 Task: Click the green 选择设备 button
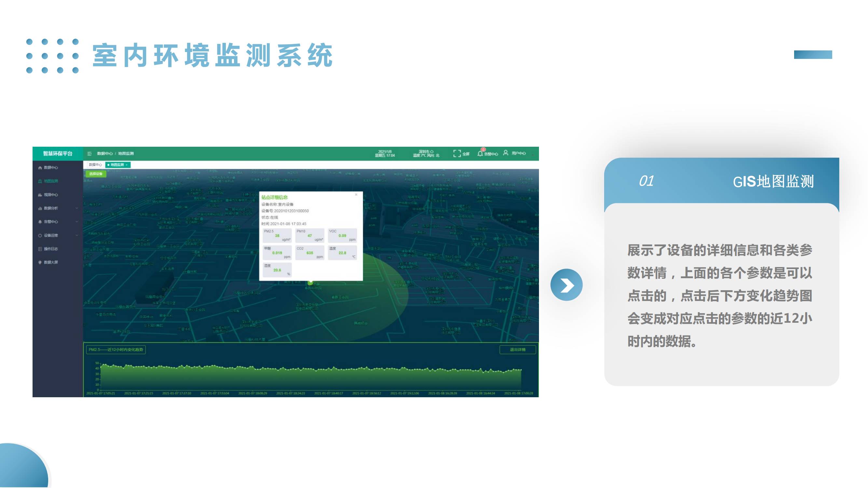pyautogui.click(x=96, y=174)
